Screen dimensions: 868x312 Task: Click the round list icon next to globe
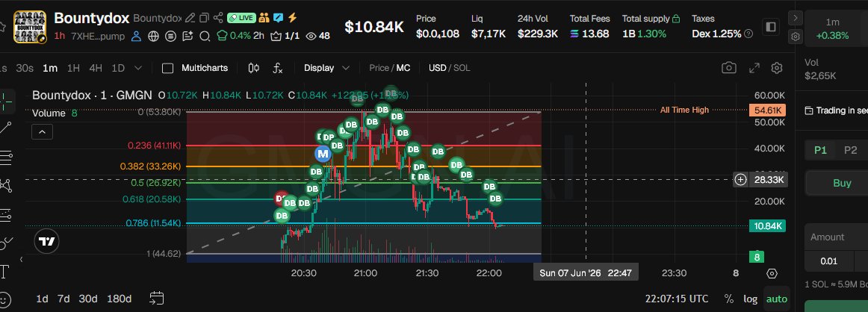point(170,37)
